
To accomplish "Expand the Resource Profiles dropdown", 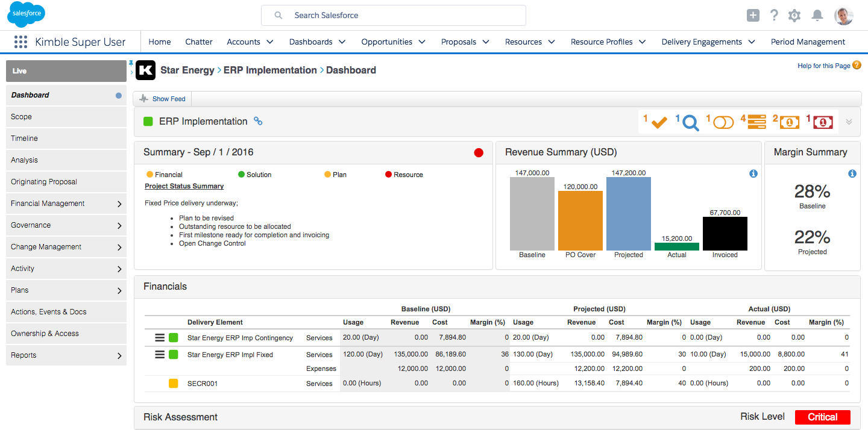I will 643,42.
